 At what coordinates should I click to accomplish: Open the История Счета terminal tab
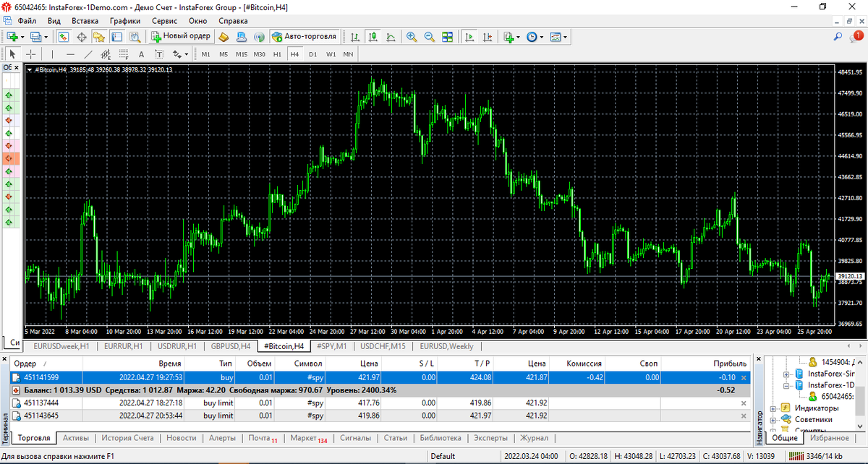[x=127, y=438]
